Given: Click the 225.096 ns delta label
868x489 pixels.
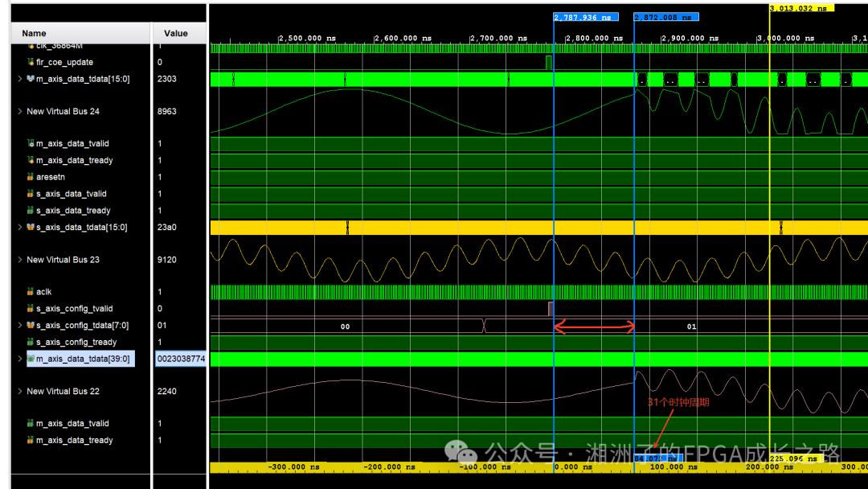Looking at the screenshot, I should tap(794, 458).
